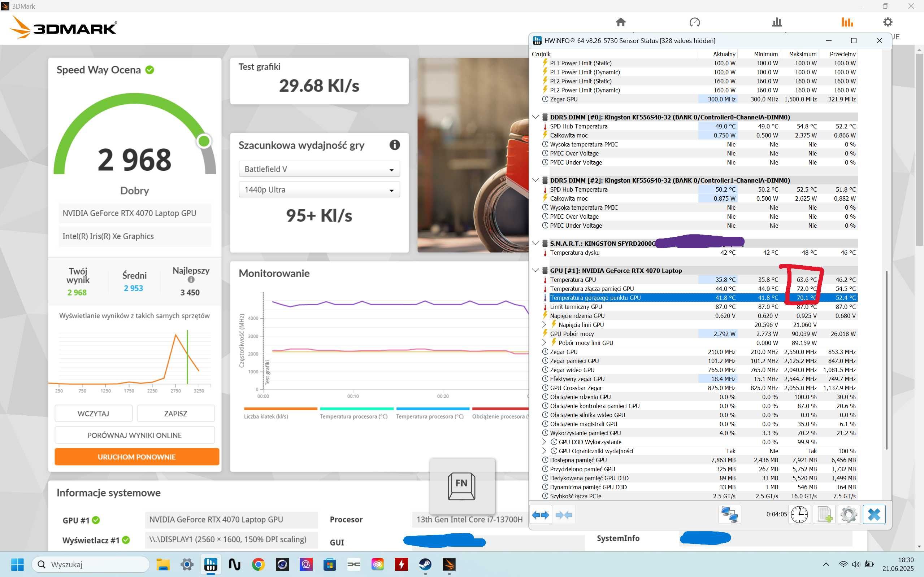924x577 pixels.
Task: Click the benchmark scene thumbnail image
Action: (x=473, y=155)
